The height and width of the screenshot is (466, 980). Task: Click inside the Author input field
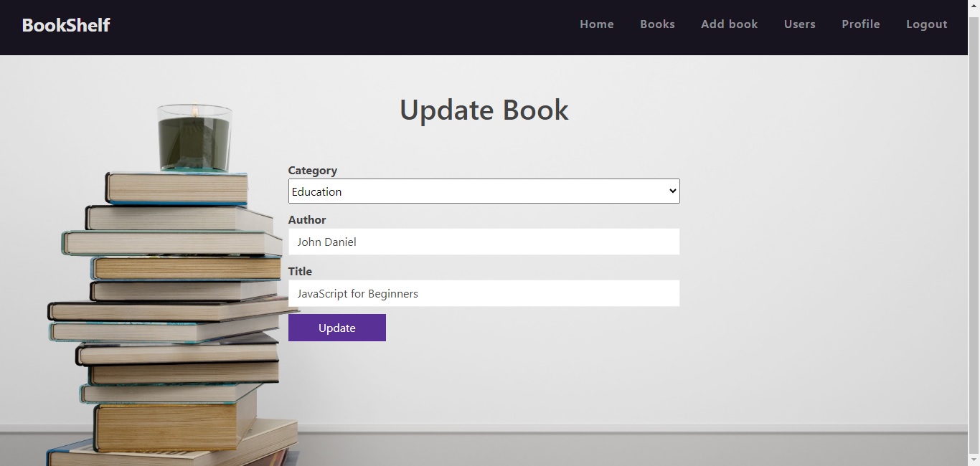(484, 242)
